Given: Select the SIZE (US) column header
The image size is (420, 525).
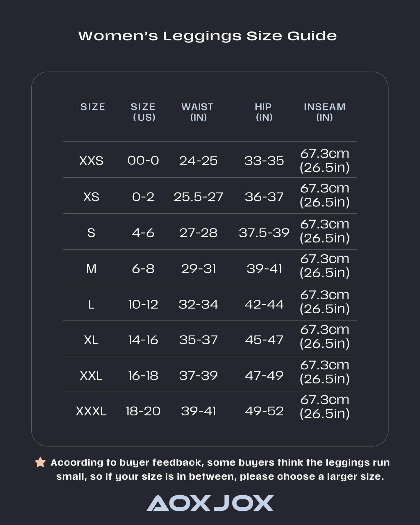Looking at the screenshot, I should [143, 112].
